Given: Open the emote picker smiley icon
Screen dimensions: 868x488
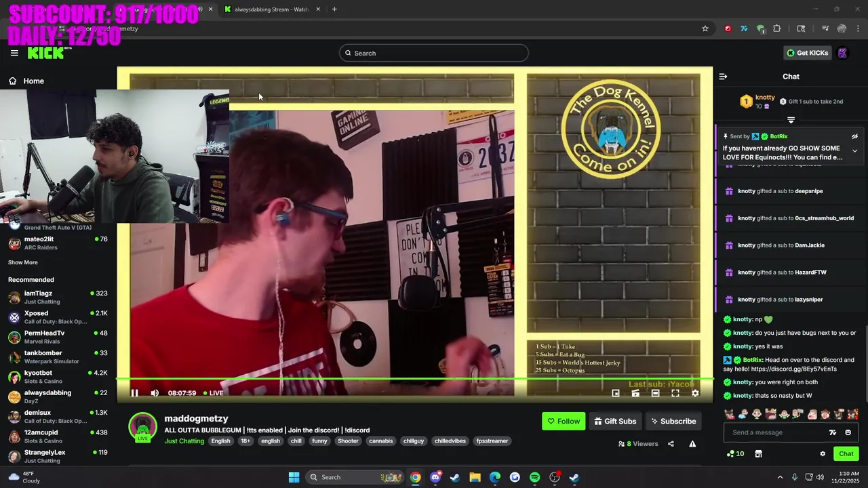Looking at the screenshot, I should [x=848, y=432].
